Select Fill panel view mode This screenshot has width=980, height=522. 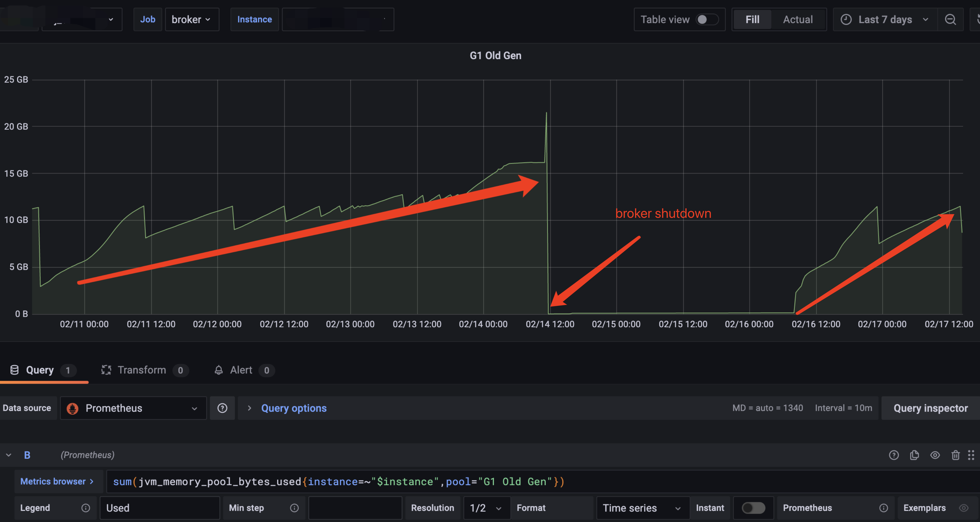[752, 19]
